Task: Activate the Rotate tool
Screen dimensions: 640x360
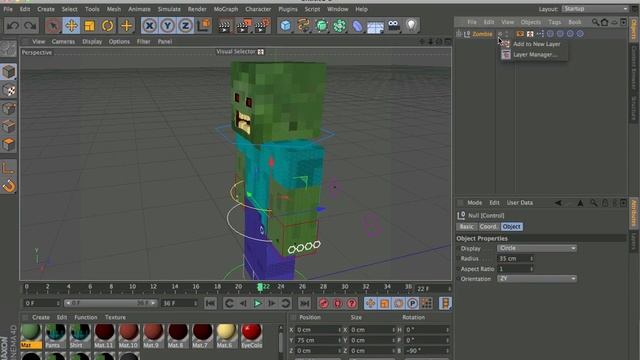Action: (x=107, y=26)
